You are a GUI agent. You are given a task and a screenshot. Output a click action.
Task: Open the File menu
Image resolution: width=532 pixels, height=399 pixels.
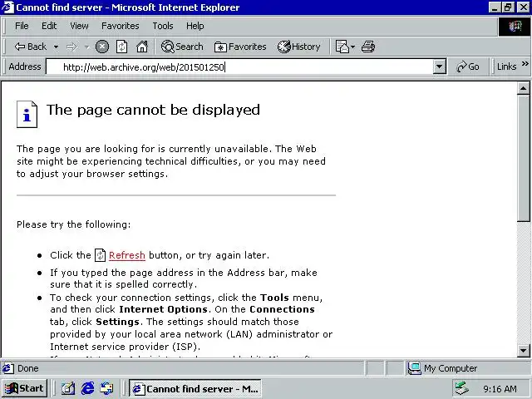point(22,26)
